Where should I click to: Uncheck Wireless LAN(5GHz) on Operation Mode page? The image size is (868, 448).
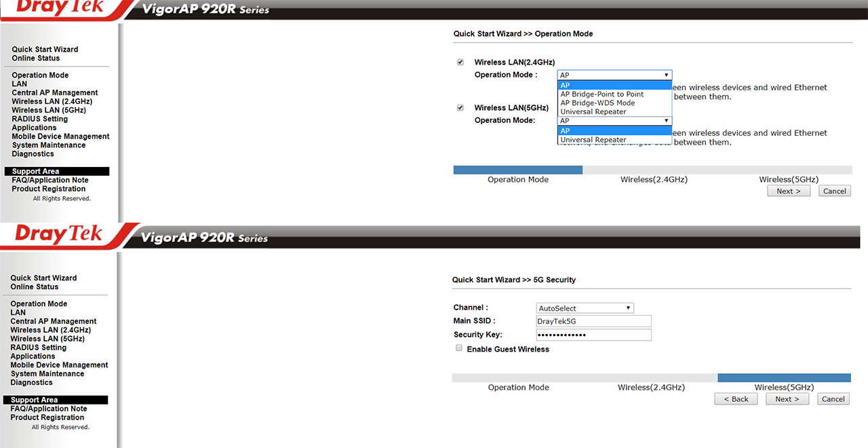(460, 108)
